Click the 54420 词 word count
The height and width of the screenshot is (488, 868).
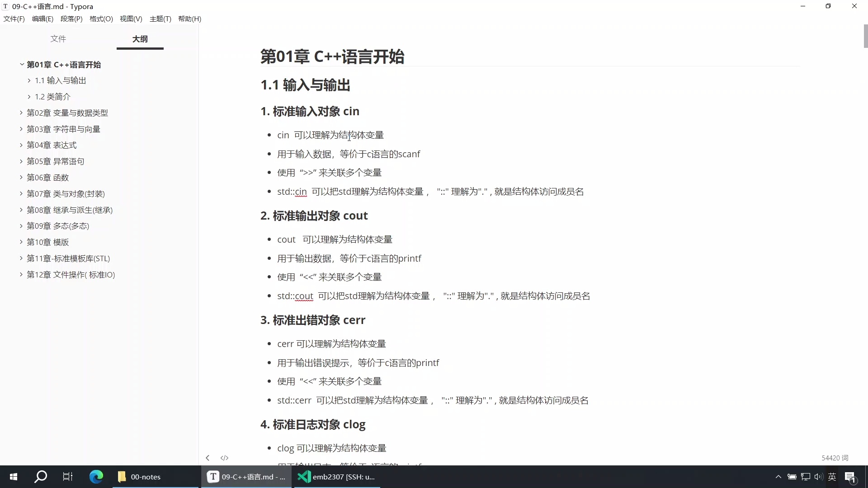[835, 458]
